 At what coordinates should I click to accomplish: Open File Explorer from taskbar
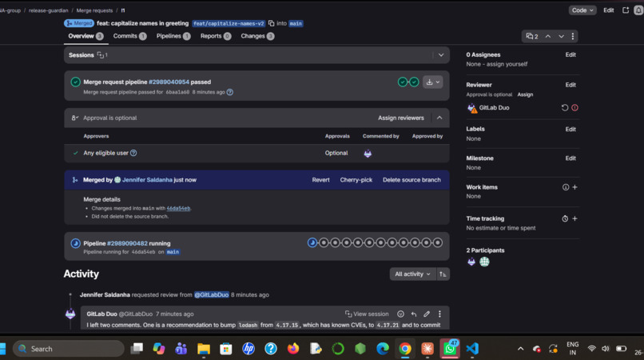203,349
